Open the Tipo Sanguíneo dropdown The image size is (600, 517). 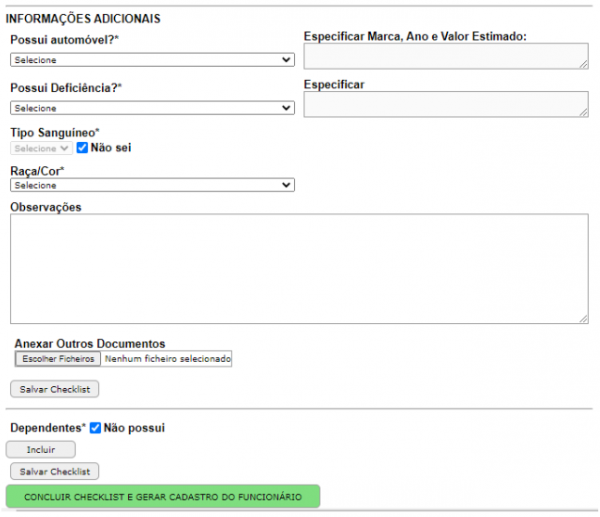(41, 148)
